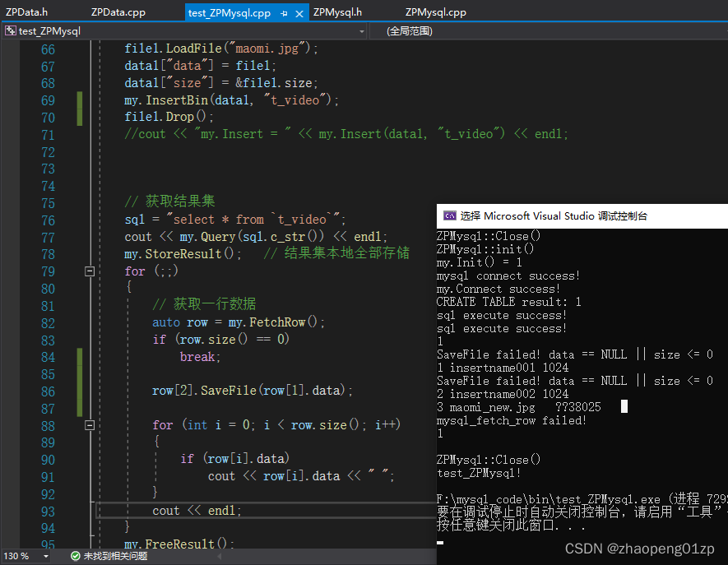Click line number 69 in the gutter

coord(48,100)
